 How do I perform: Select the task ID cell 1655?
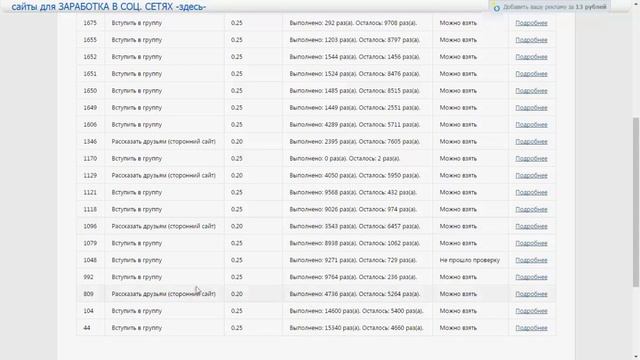(90, 40)
